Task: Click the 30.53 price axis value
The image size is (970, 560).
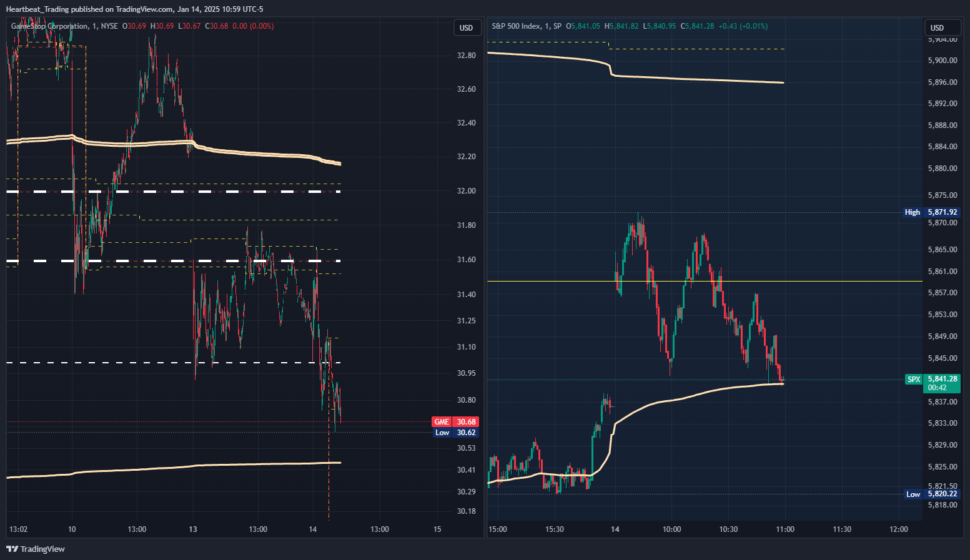Action: tap(467, 448)
